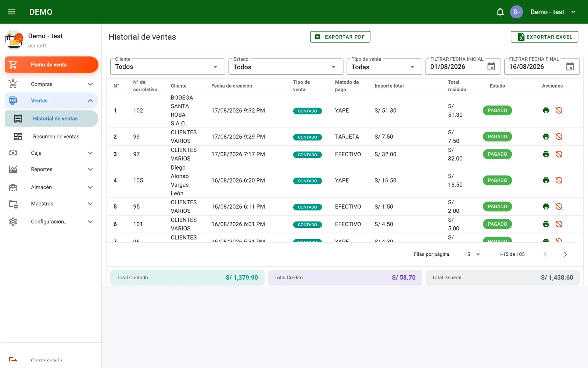Click the Importe total column header
Viewport: 588px width, 368px height.
(x=389, y=86)
